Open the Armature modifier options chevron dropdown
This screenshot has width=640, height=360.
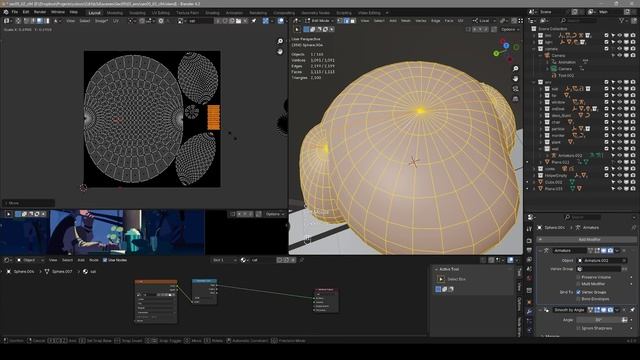point(617,251)
